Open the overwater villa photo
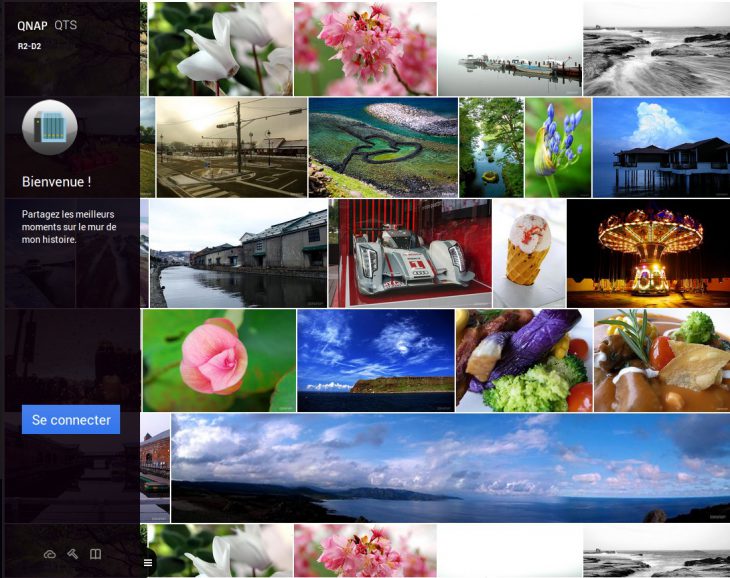 point(661,147)
